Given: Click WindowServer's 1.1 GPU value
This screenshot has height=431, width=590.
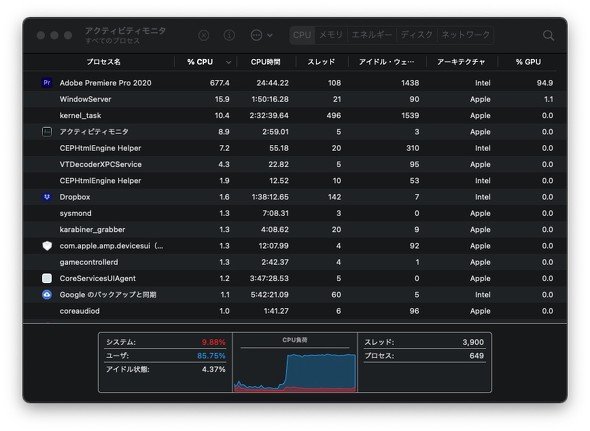Looking at the screenshot, I should pyautogui.click(x=549, y=99).
